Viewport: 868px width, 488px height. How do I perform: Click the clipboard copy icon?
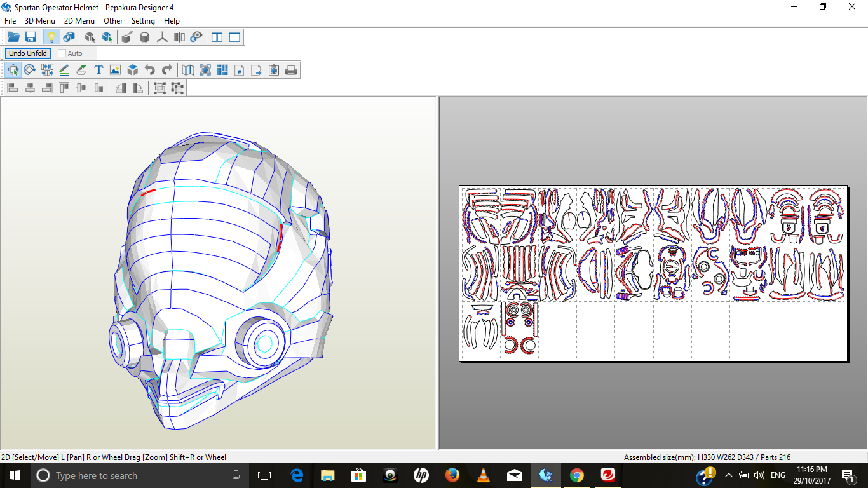click(x=274, y=70)
